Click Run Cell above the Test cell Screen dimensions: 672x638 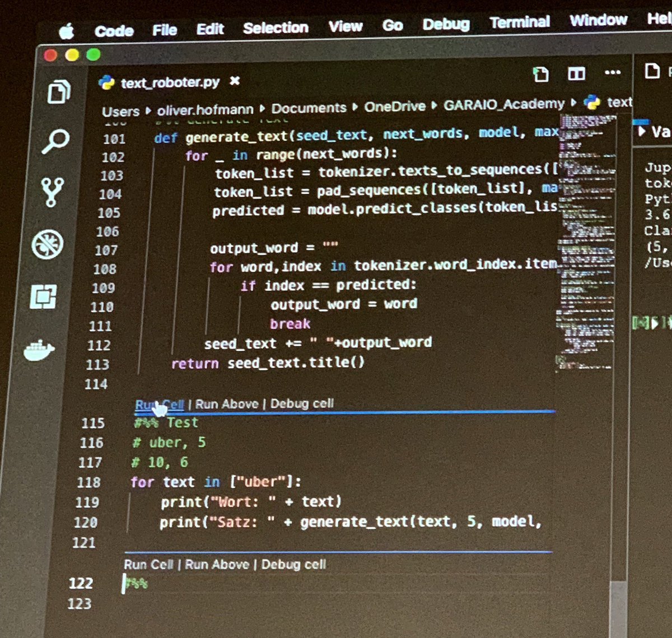pos(160,404)
